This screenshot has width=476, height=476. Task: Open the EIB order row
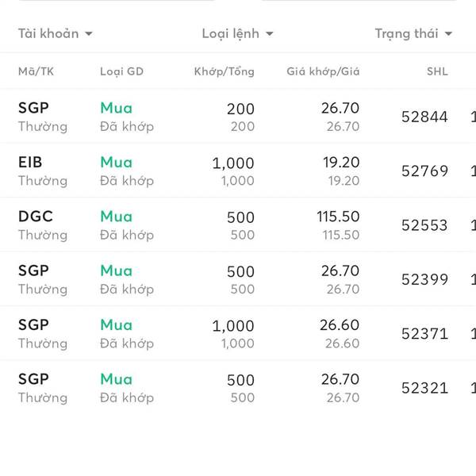point(238,171)
